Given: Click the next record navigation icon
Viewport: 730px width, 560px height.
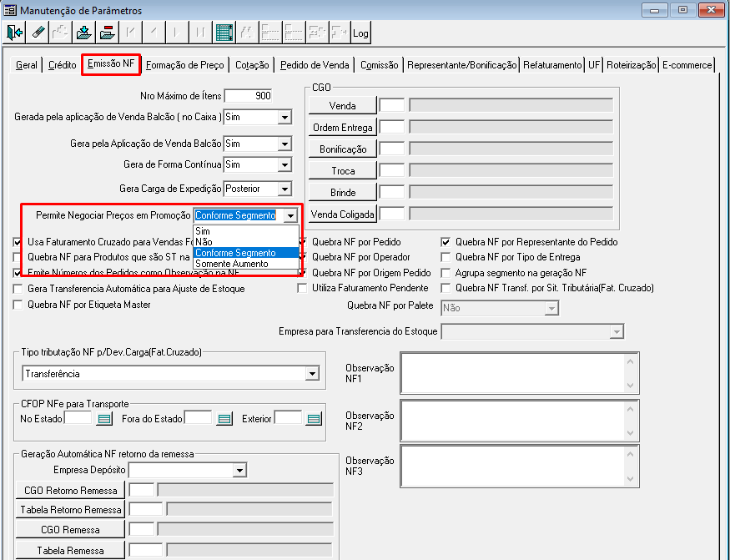Looking at the screenshot, I should coord(178,33).
